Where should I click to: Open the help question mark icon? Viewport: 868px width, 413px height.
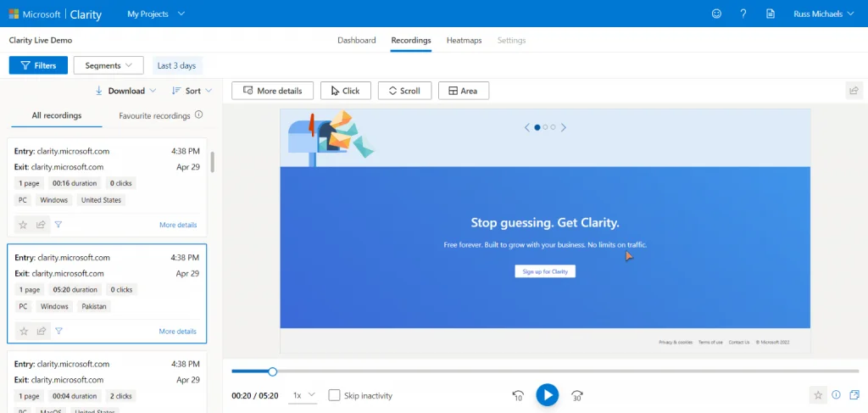click(x=743, y=14)
